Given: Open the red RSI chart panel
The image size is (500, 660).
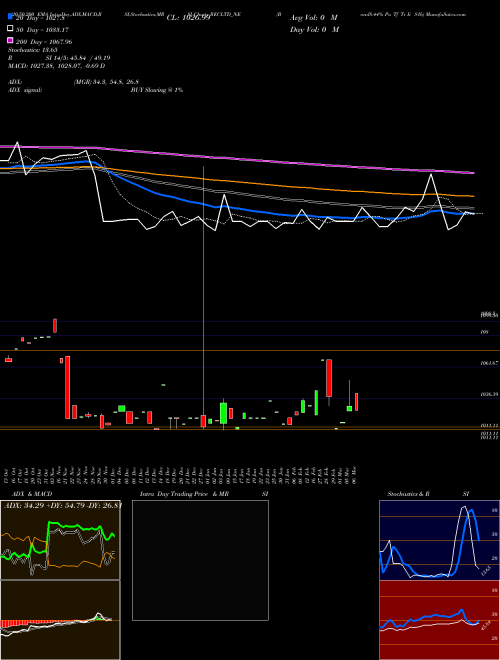Looking at the screenshot, I should 439,620.
